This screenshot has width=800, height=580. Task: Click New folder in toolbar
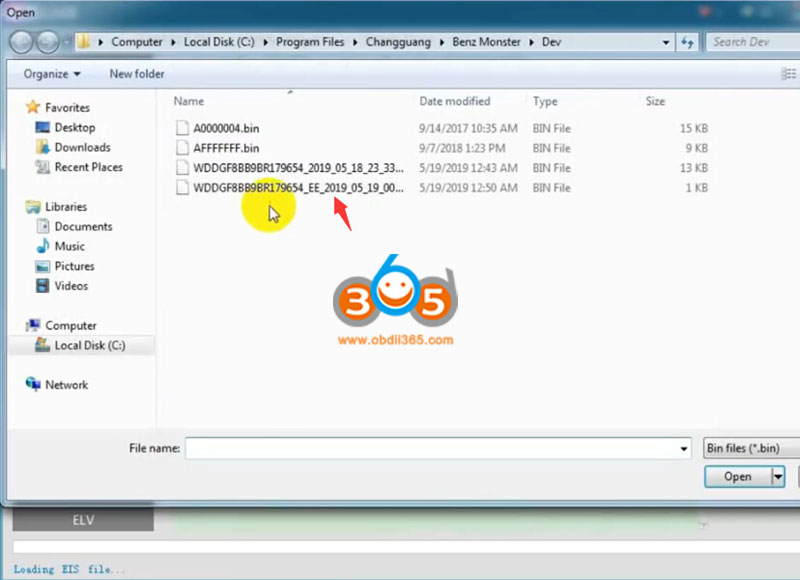[137, 74]
